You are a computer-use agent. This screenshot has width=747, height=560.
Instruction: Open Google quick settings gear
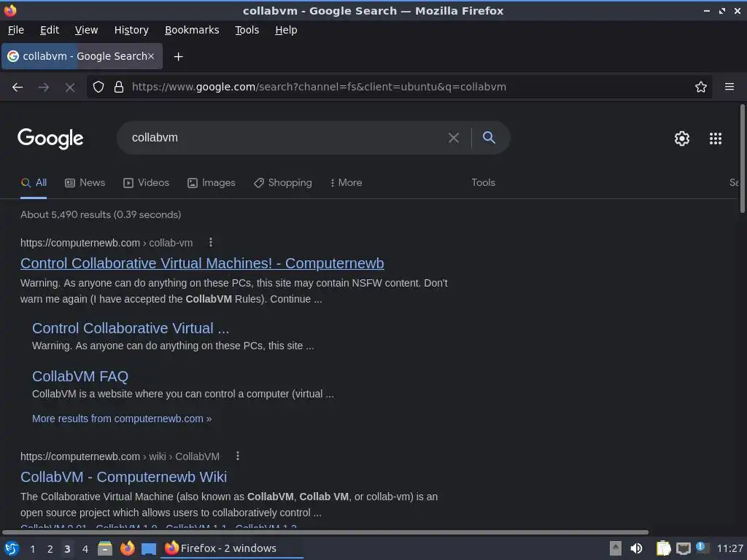coord(682,138)
